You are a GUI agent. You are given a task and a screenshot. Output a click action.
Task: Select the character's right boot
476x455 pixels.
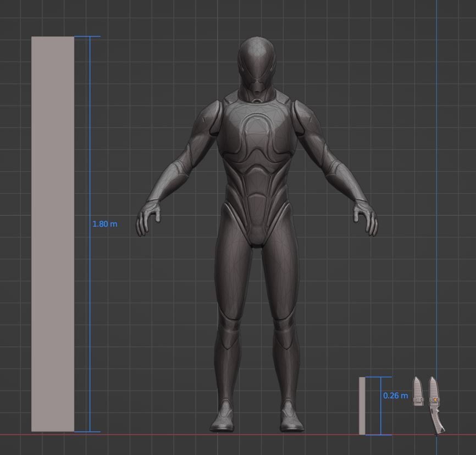point(223,418)
